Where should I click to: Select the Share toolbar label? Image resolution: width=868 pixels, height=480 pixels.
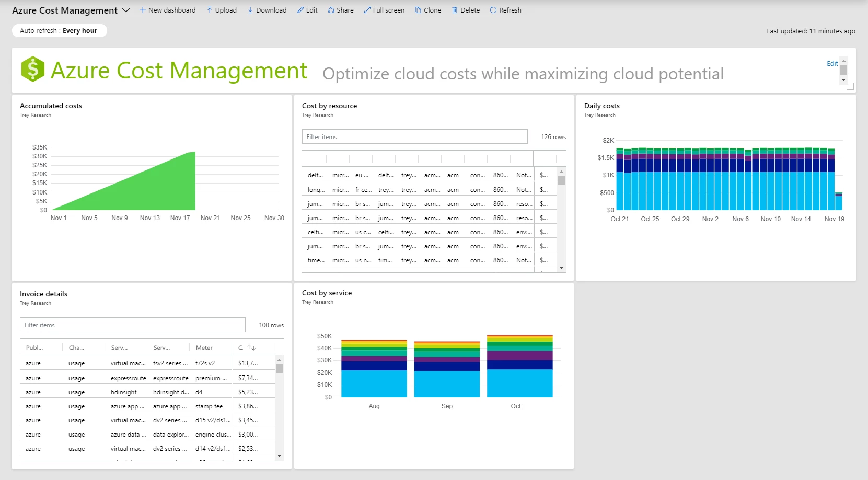[345, 10]
